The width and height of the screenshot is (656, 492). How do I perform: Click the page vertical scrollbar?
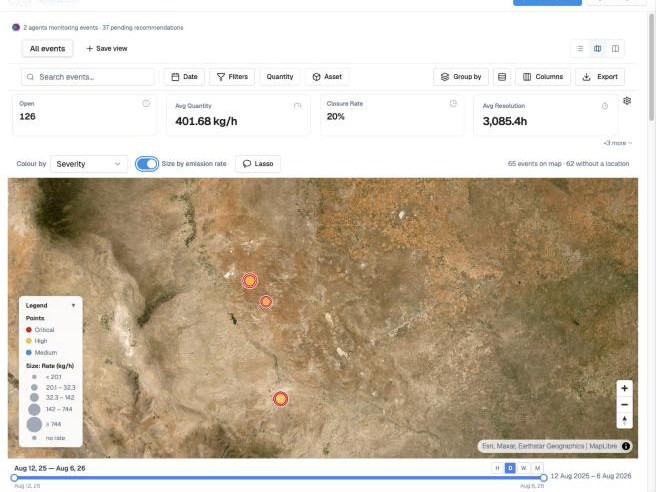[651, 67]
